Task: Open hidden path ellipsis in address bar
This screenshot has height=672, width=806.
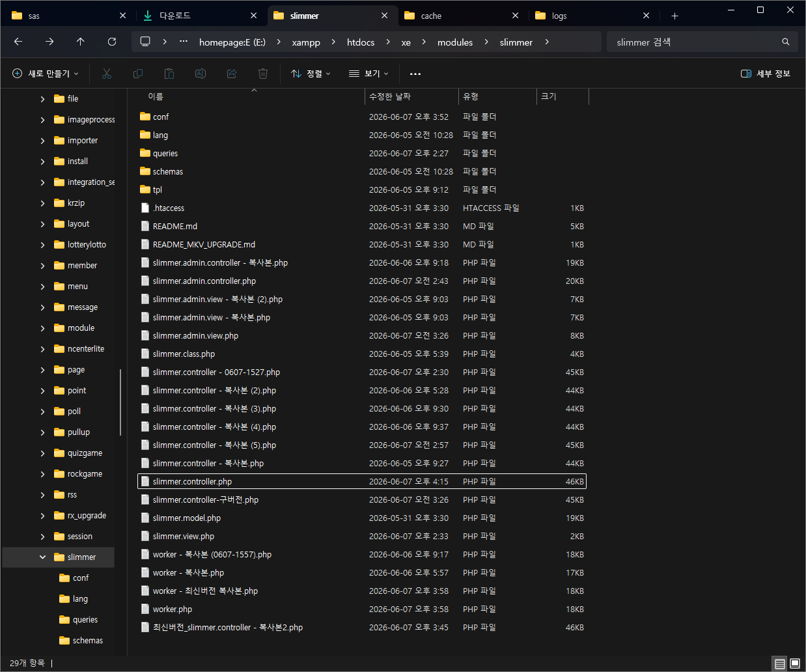Action: pyautogui.click(x=184, y=42)
